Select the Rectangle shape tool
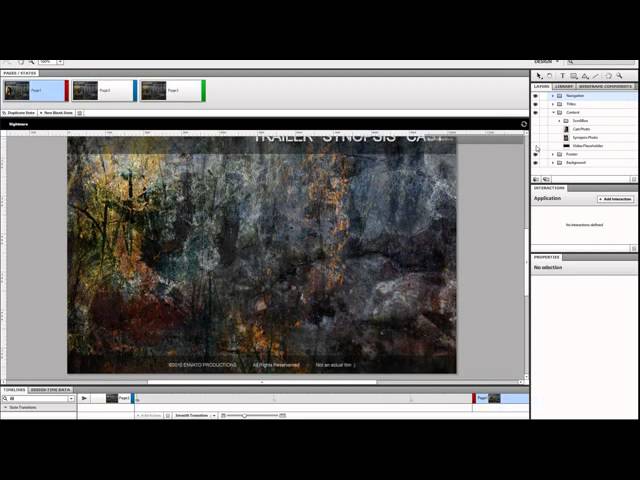This screenshot has height=480, width=640. tap(573, 76)
